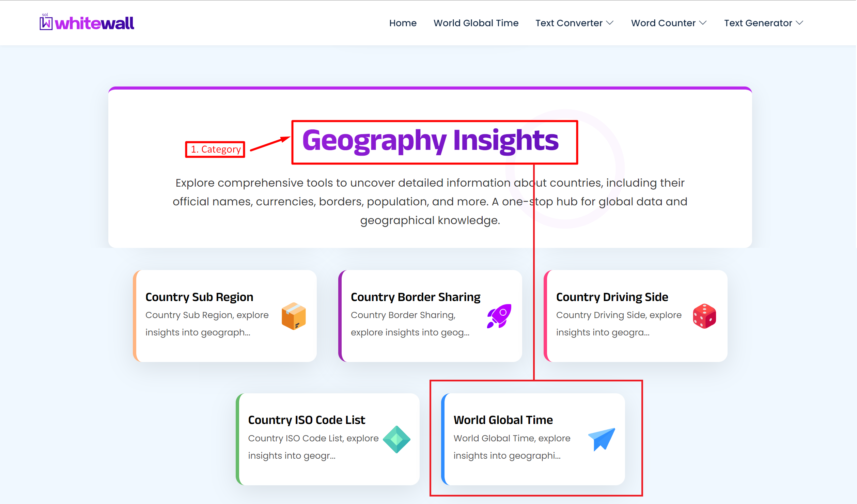857x504 pixels.
Task: Open the Word Counter menu label
Action: 663,23
